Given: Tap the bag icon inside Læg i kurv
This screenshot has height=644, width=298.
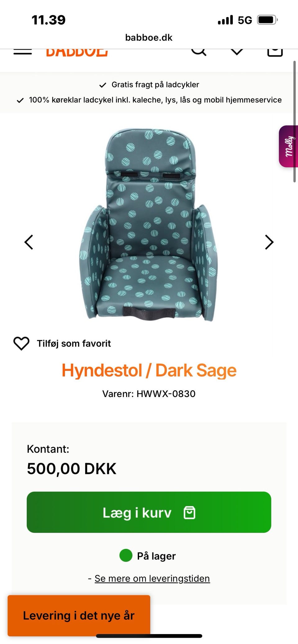Looking at the screenshot, I should (190, 513).
